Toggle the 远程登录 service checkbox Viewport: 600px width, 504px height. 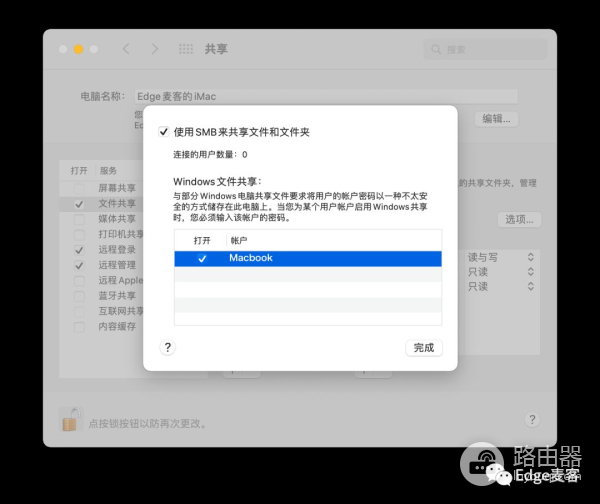pyautogui.click(x=79, y=250)
